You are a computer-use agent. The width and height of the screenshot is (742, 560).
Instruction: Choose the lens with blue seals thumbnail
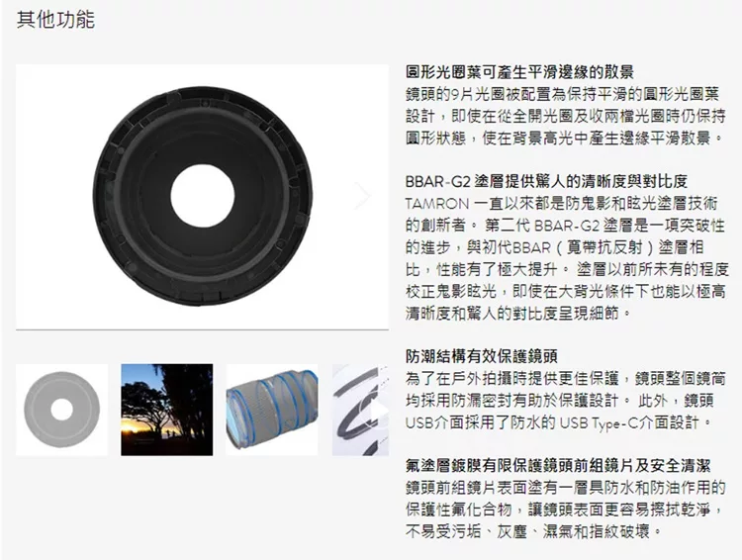click(x=272, y=410)
